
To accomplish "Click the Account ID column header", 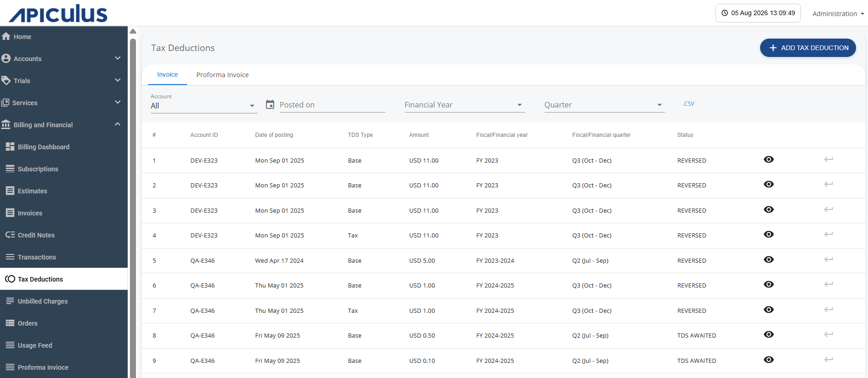I will click(x=204, y=135).
